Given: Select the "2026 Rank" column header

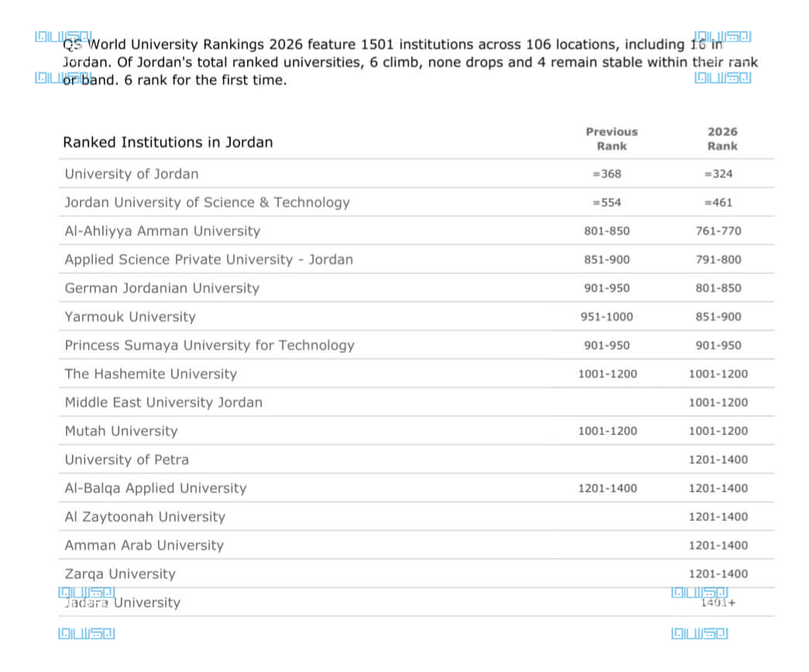Looking at the screenshot, I should [x=722, y=139].
